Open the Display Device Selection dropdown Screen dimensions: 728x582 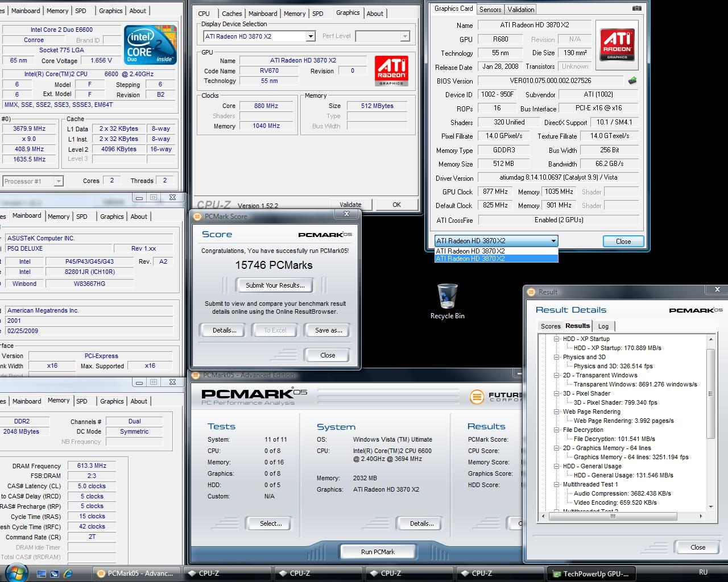pyautogui.click(x=311, y=36)
